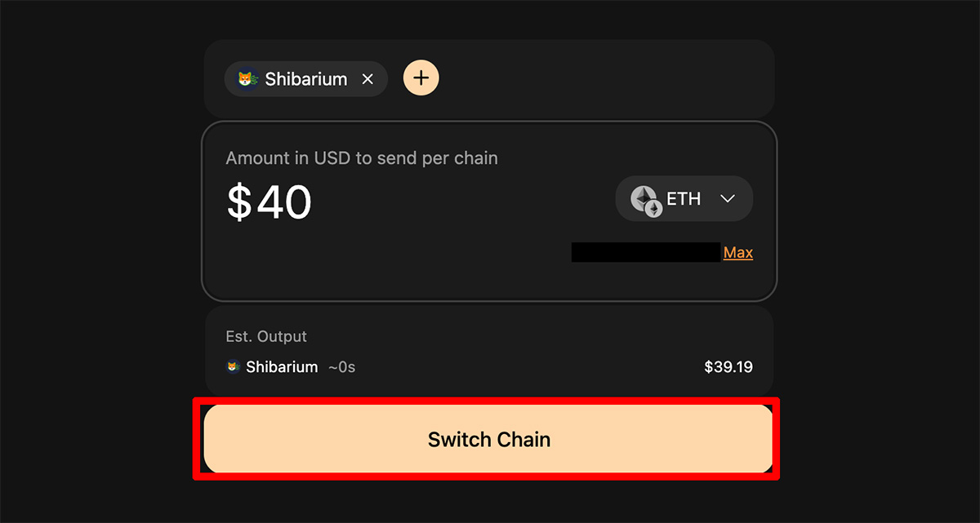Click the Switch Chain button
This screenshot has width=980, height=523.
click(x=488, y=439)
